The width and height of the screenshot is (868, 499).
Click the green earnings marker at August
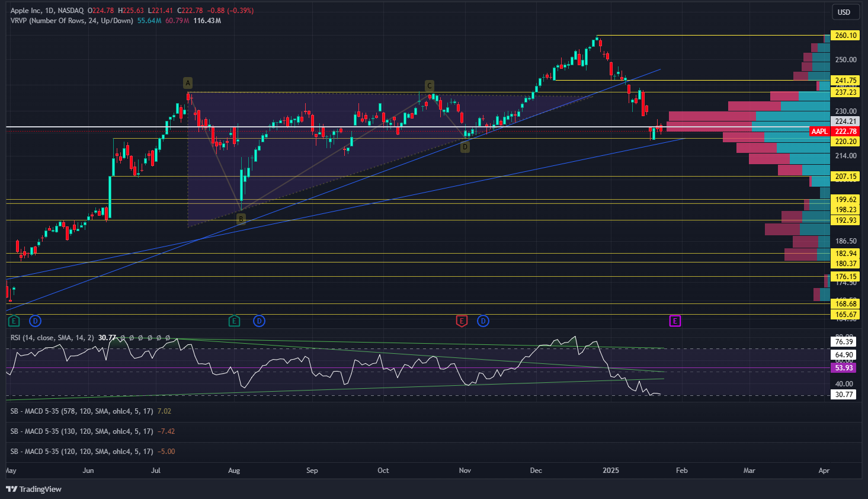pos(234,321)
